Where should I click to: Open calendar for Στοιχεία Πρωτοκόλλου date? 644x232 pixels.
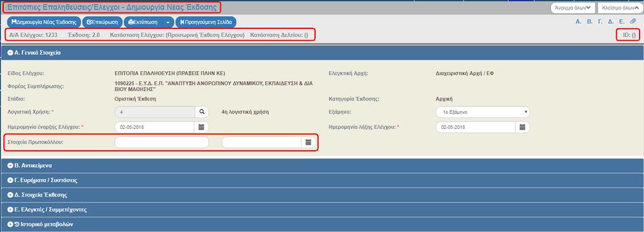(x=308, y=143)
